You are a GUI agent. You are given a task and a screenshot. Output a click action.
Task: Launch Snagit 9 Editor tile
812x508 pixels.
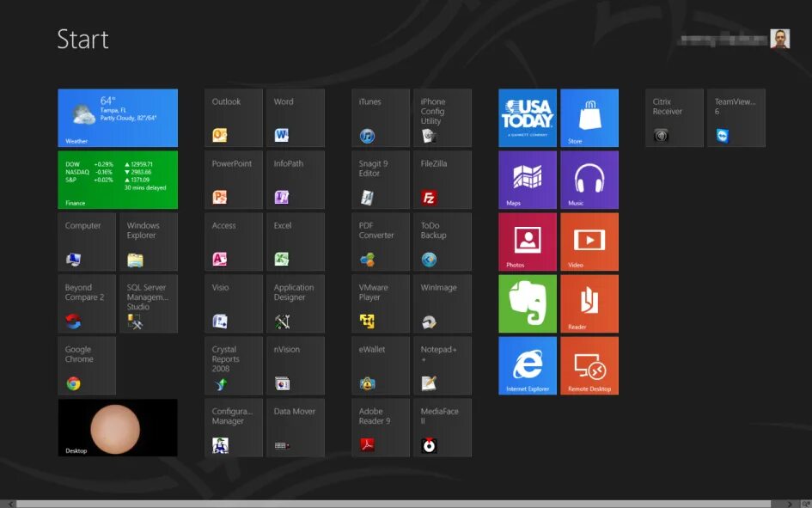pyautogui.click(x=381, y=180)
